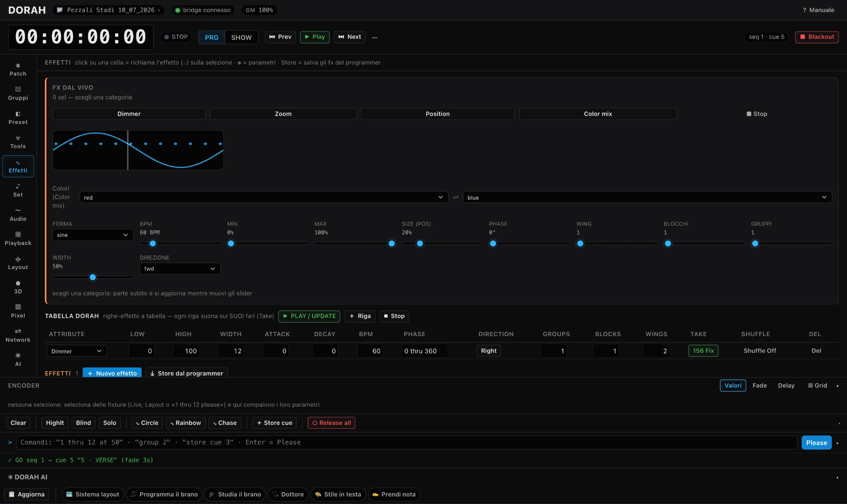Adjust the BPM slider handle
Screen dimensions: 847x504
152,243
